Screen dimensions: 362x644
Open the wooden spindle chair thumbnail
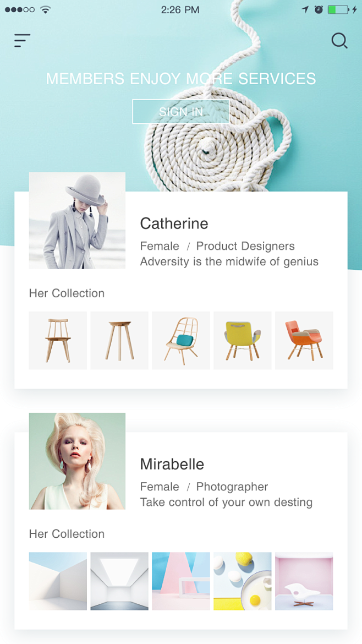tap(58, 341)
